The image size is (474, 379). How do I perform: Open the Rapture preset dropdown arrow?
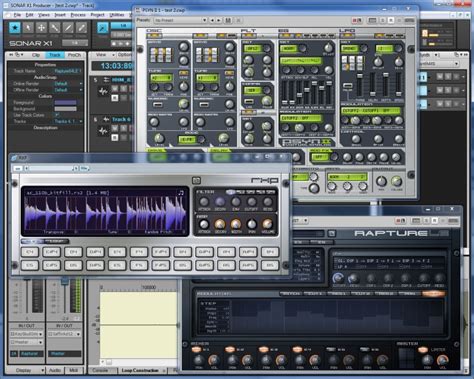305,220
